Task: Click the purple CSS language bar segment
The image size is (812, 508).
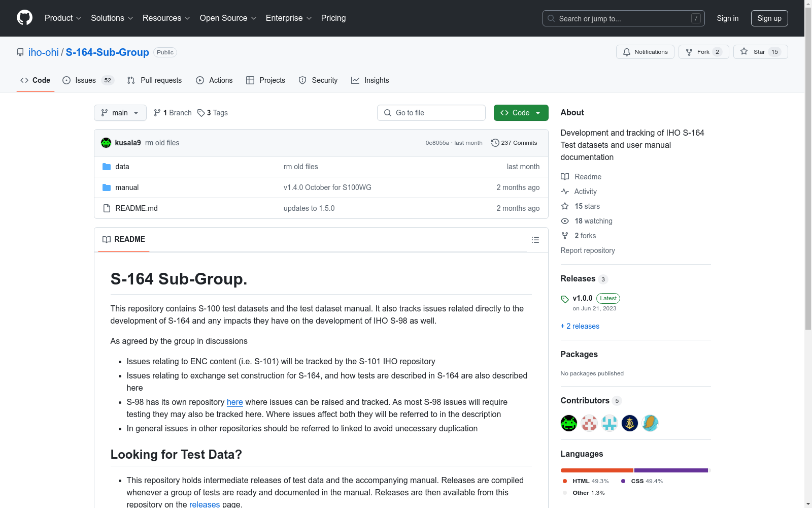Action: (671, 470)
